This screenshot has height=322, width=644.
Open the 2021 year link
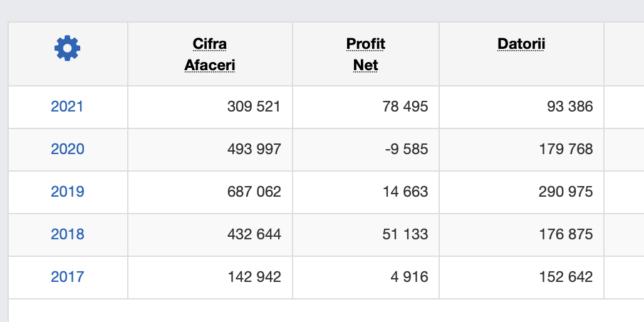(x=67, y=106)
